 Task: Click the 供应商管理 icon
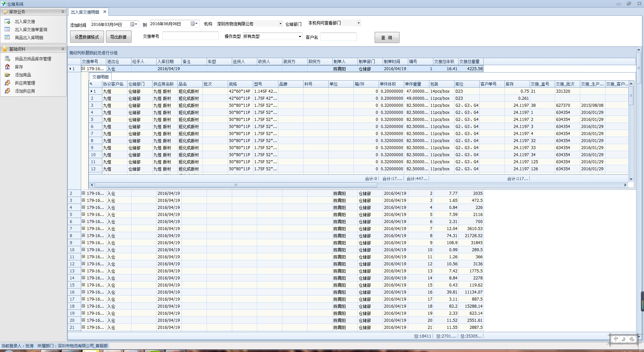point(7,83)
